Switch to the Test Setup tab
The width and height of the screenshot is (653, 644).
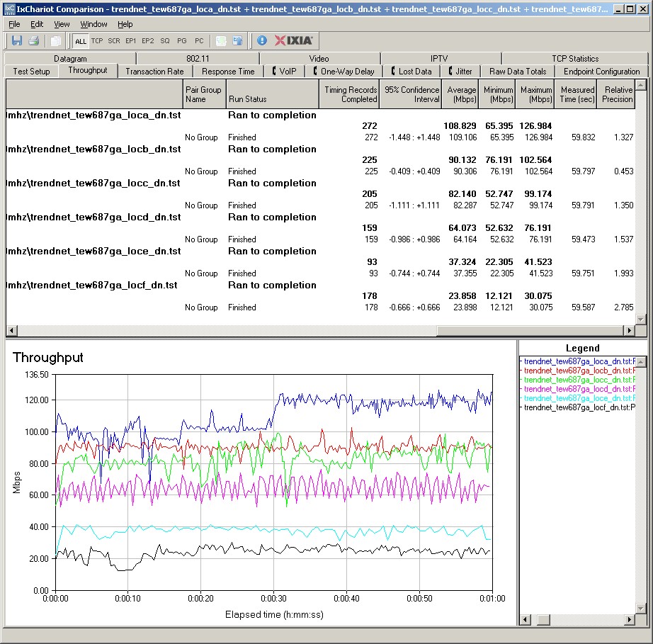(x=31, y=72)
